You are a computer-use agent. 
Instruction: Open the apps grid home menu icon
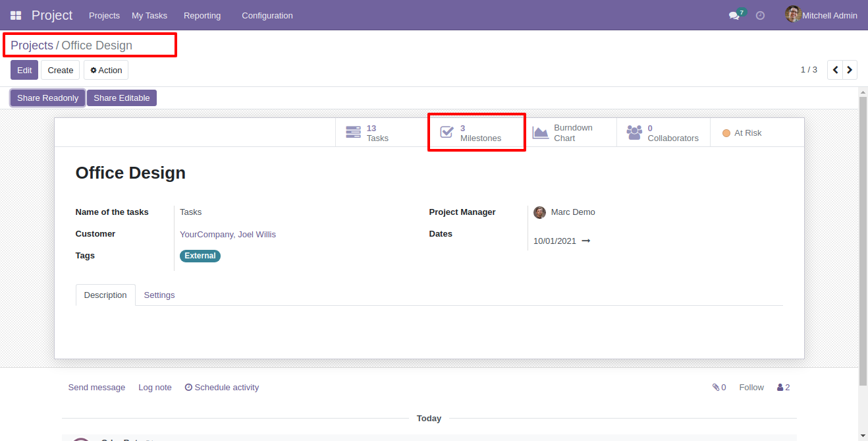(16, 15)
